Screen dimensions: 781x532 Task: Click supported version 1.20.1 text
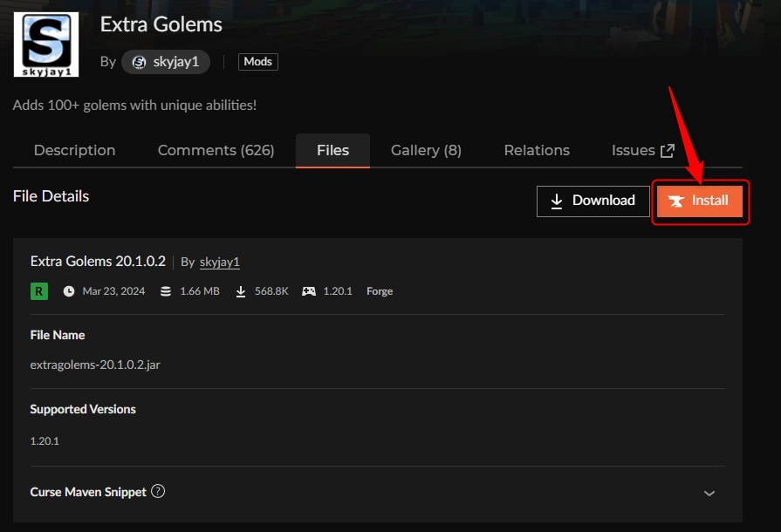pyautogui.click(x=45, y=441)
